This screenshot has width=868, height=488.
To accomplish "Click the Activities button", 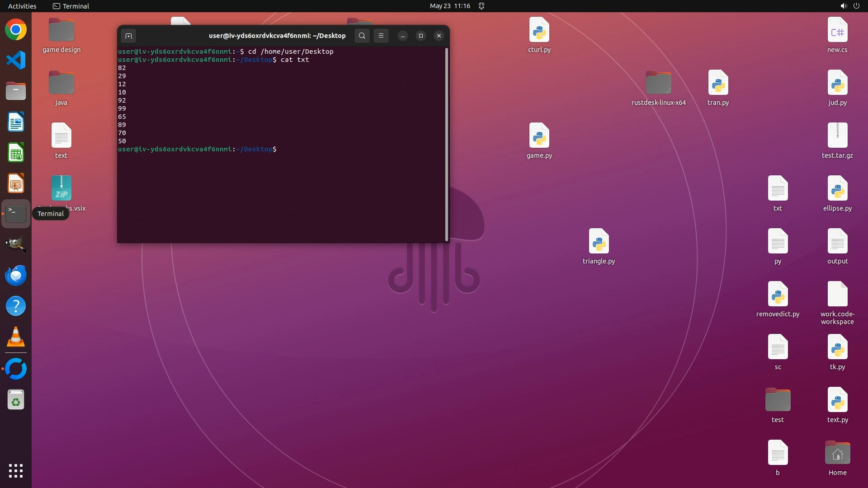I will (22, 6).
